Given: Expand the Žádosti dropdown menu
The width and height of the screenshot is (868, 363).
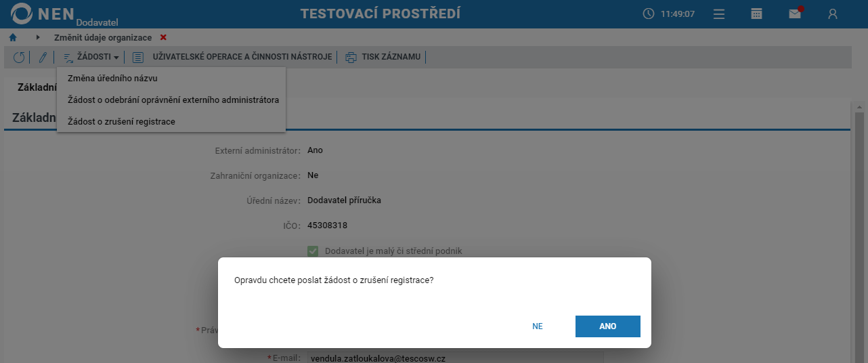Looking at the screenshot, I should pyautogui.click(x=91, y=58).
